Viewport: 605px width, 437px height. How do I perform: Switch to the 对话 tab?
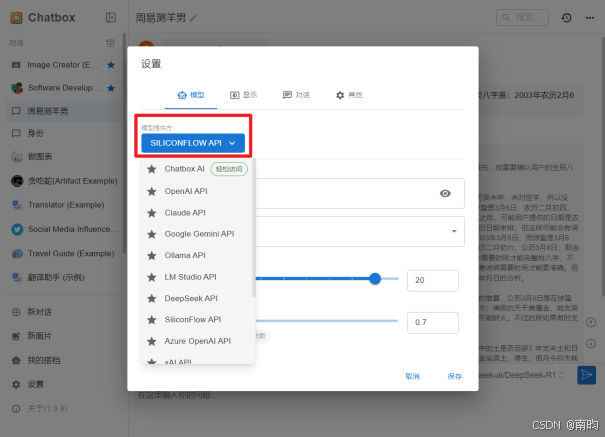coord(296,95)
